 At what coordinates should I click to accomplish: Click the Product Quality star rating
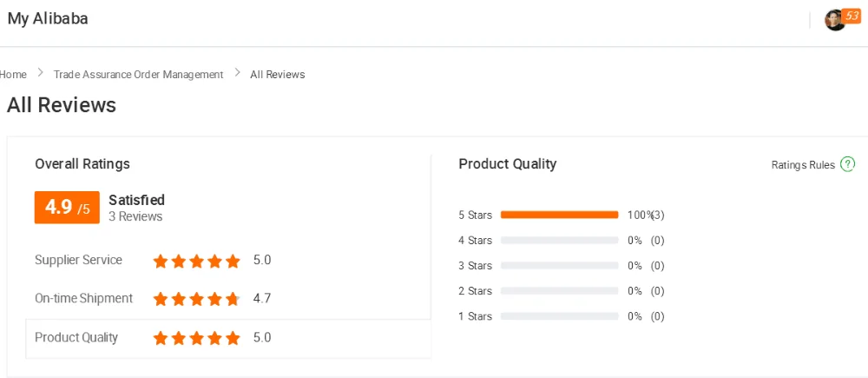[197, 338]
